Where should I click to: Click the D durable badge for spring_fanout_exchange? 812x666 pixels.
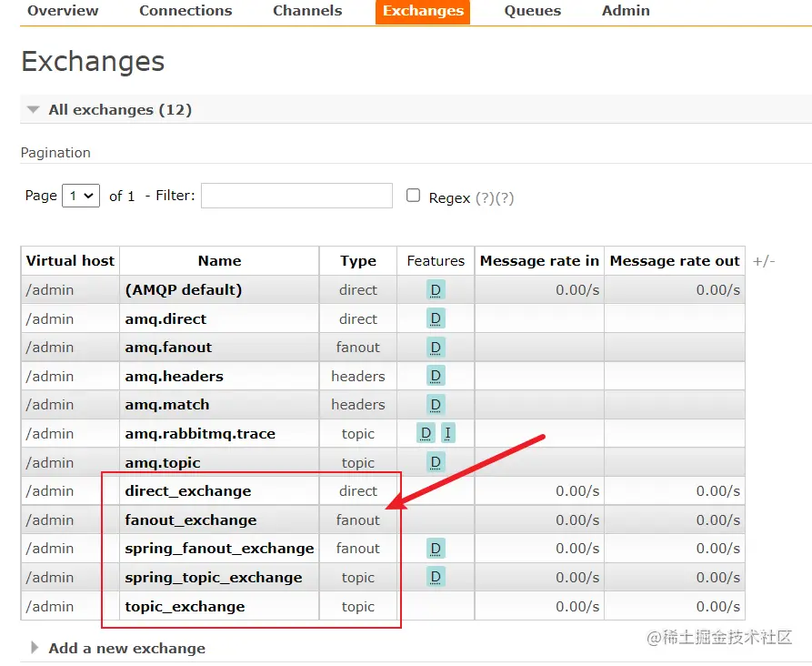click(x=436, y=549)
